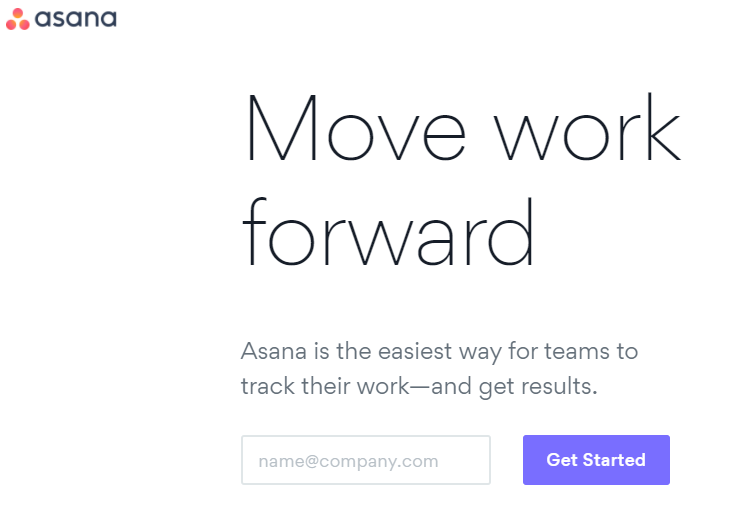Click the word "Move" in headline

pyautogui.click(x=356, y=128)
